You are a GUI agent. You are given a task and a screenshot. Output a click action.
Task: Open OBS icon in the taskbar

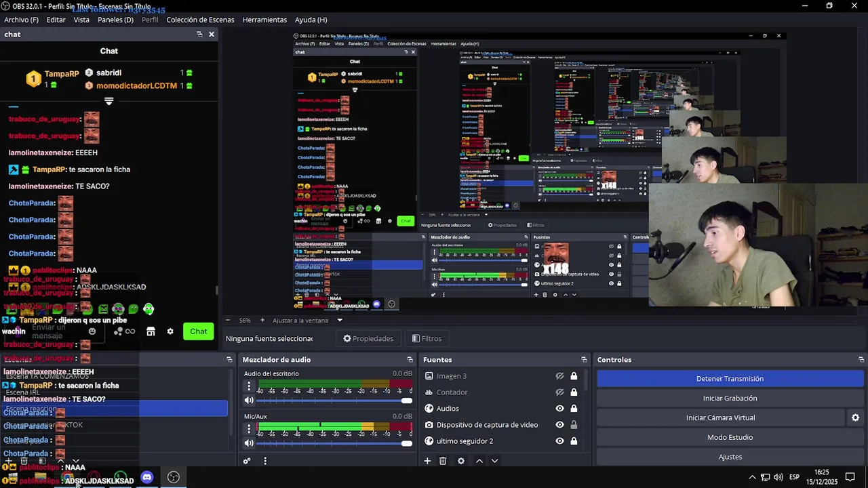tap(174, 477)
